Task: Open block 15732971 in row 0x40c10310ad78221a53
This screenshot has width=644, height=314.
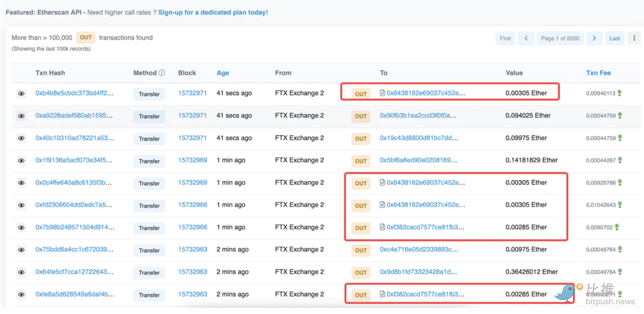Action: (x=192, y=138)
